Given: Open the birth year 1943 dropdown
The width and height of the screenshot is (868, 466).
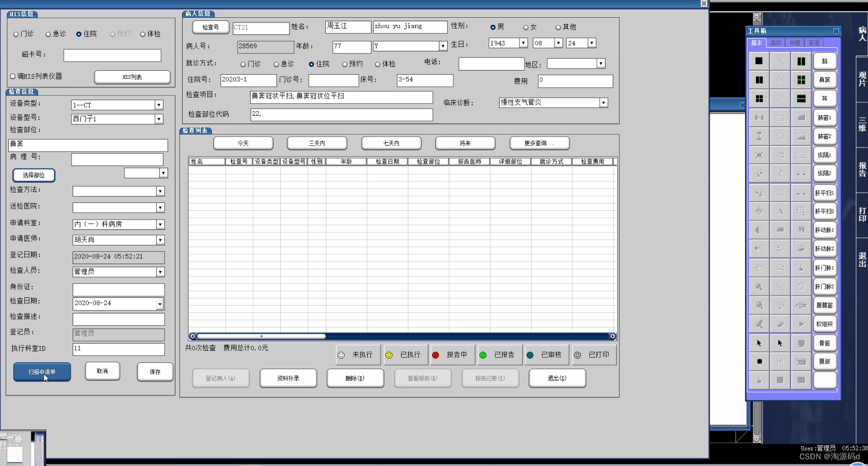Looking at the screenshot, I should [x=523, y=43].
